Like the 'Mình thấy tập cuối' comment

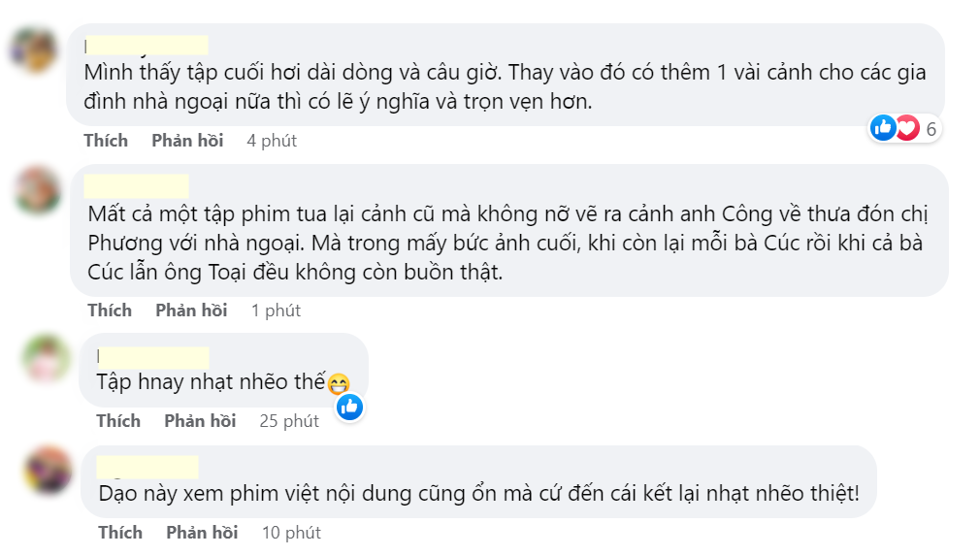pyautogui.click(x=106, y=141)
